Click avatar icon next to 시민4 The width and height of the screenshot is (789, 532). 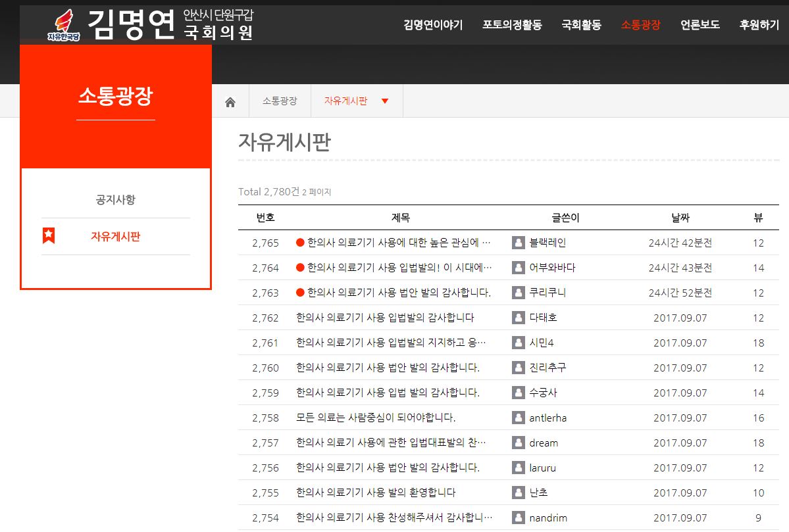pyautogui.click(x=519, y=343)
